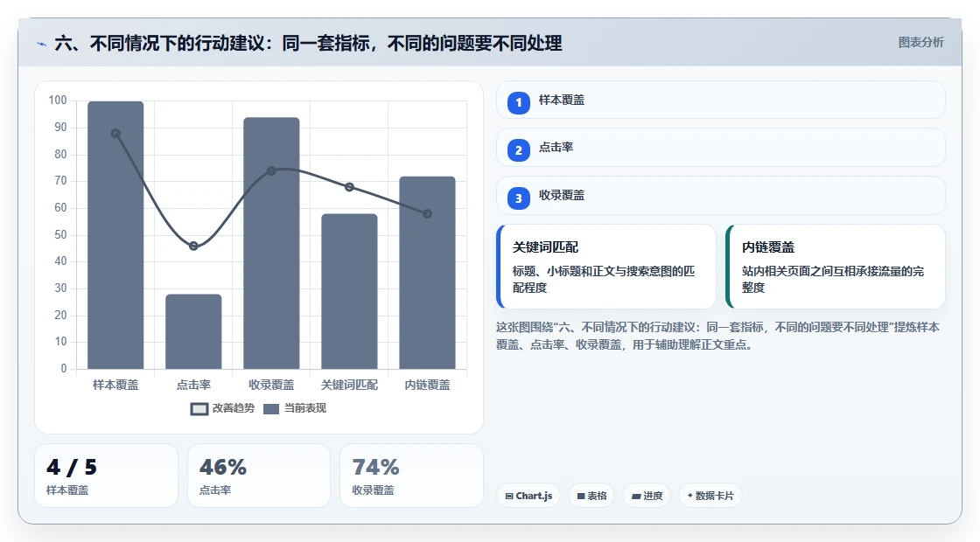Click the number 2 badge for 点击率
The image size is (980, 542).
[518, 149]
